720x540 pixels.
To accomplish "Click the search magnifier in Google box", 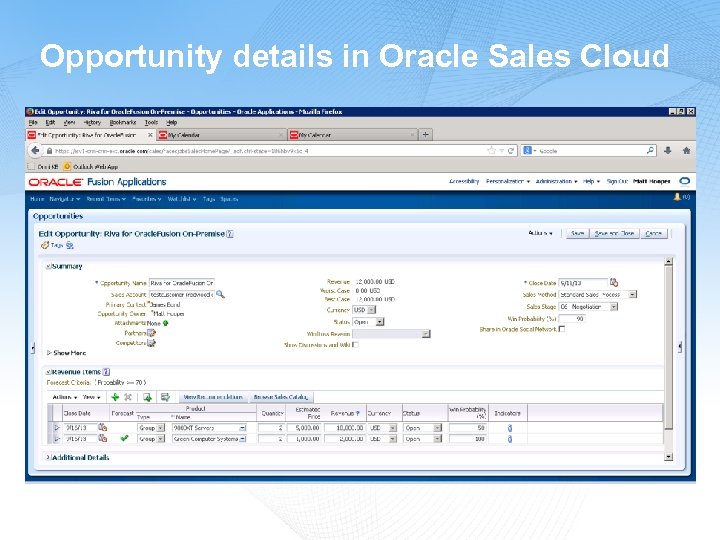I will [650, 150].
